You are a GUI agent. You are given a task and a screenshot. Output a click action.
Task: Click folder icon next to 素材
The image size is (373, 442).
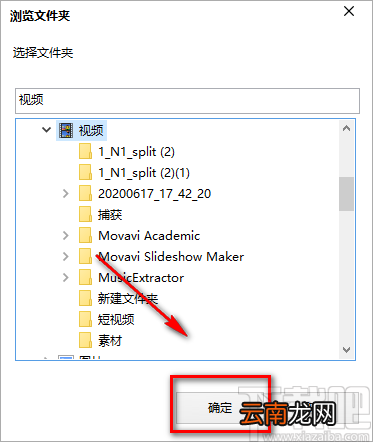click(x=85, y=340)
